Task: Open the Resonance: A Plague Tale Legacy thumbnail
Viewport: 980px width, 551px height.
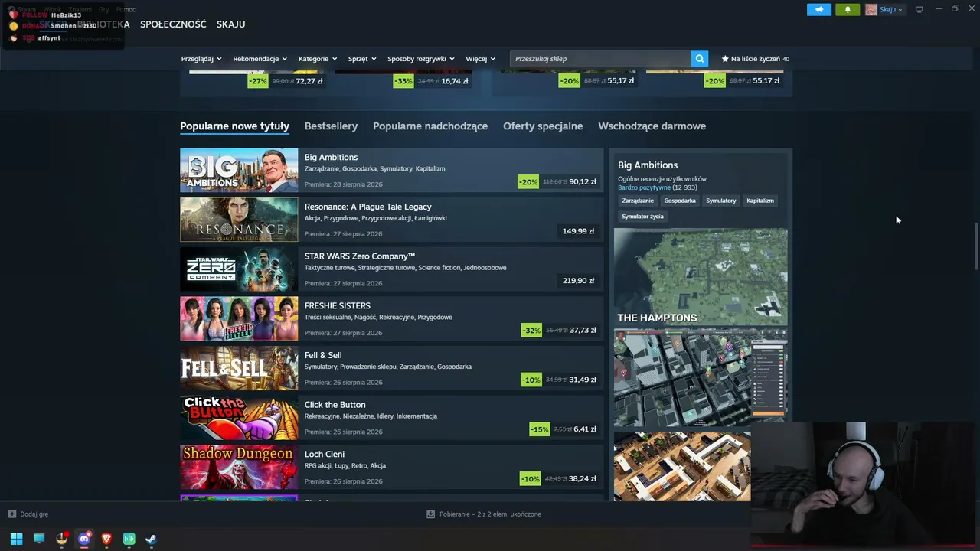Action: pyautogui.click(x=239, y=220)
